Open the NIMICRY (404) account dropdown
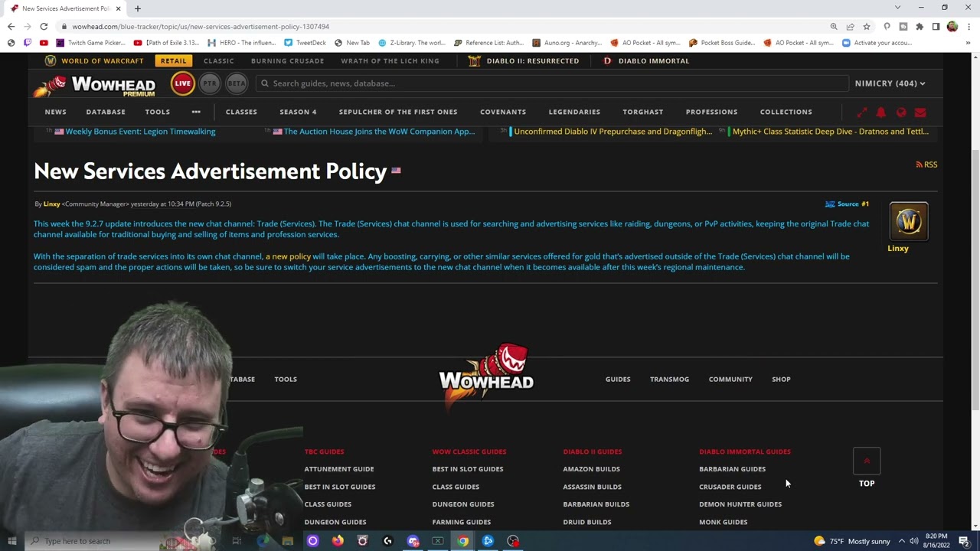Screen dimensions: 980x551 click(890, 83)
